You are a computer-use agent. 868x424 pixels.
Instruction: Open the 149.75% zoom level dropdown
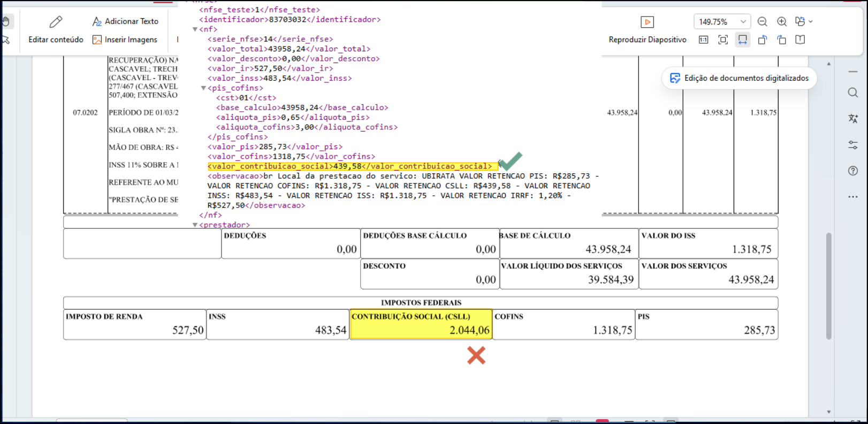coord(722,21)
